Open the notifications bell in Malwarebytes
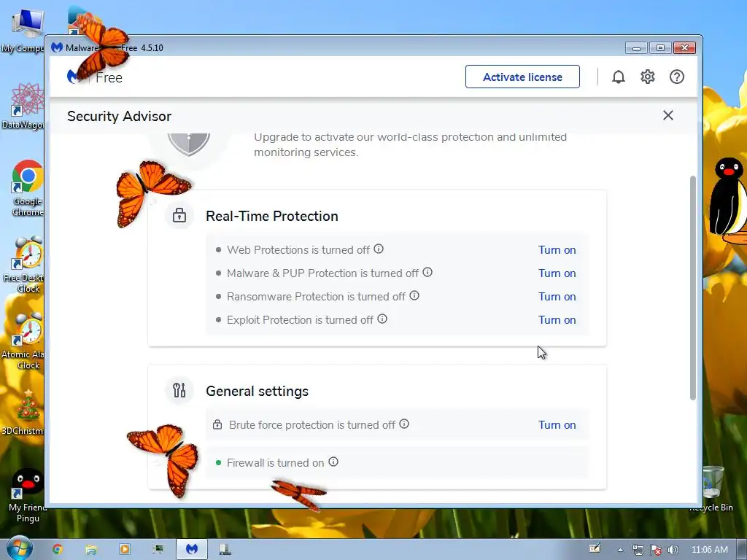The height and width of the screenshot is (560, 747). tap(619, 77)
